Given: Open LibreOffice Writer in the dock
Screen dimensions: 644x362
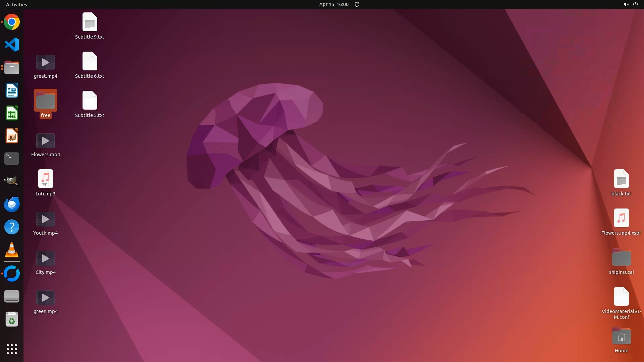Looking at the screenshot, I should pyautogui.click(x=12, y=90).
